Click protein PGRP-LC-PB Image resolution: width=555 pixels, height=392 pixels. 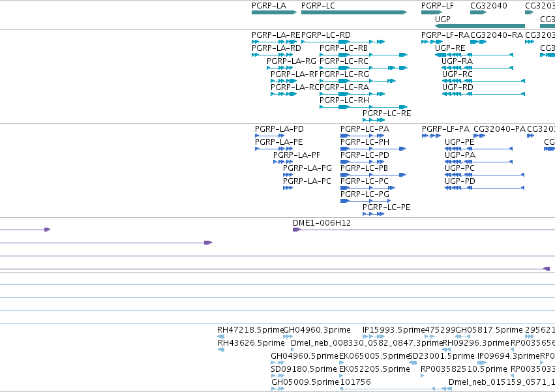point(373,175)
